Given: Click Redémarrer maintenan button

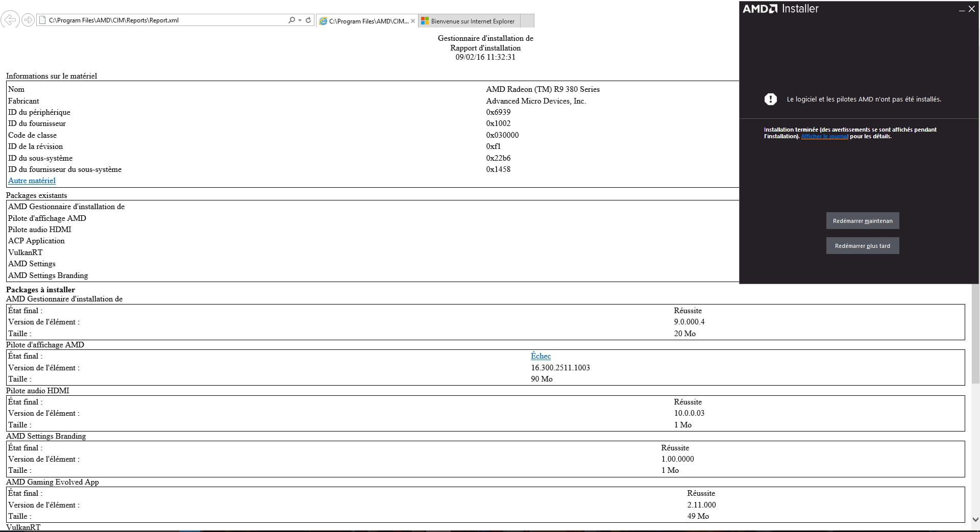Looking at the screenshot, I should (863, 221).
